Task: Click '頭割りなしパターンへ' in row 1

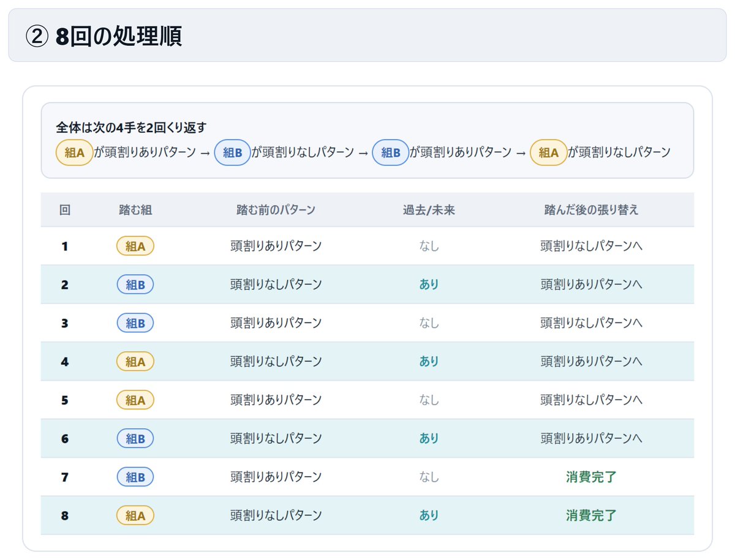Action: (x=591, y=246)
